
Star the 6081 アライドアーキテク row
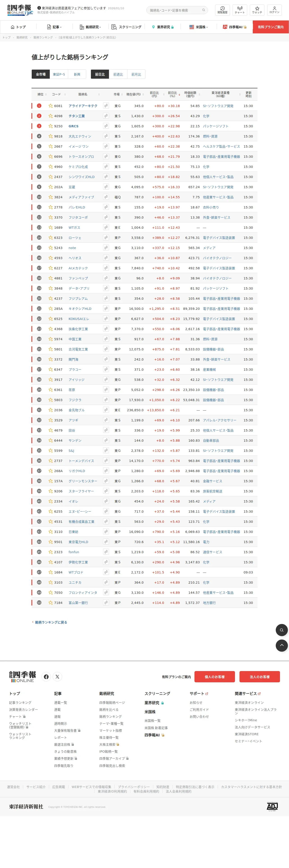pyautogui.click(x=50, y=106)
